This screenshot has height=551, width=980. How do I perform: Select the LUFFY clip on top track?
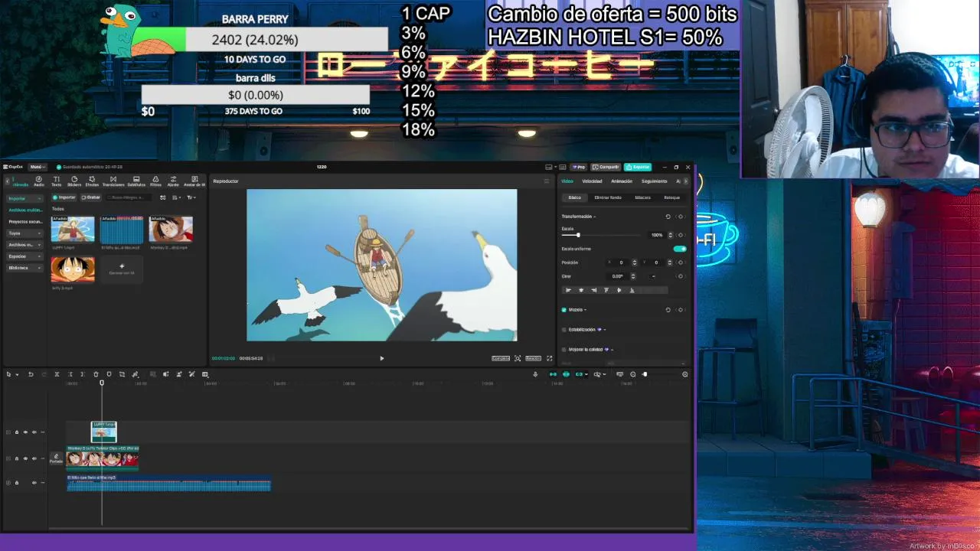click(x=104, y=432)
